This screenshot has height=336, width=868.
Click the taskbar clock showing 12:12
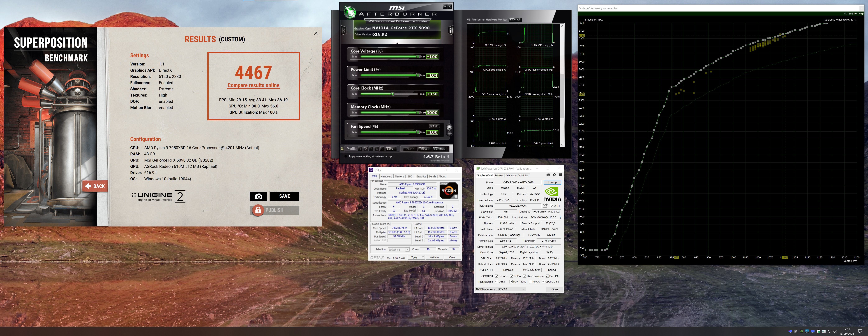coord(846,329)
